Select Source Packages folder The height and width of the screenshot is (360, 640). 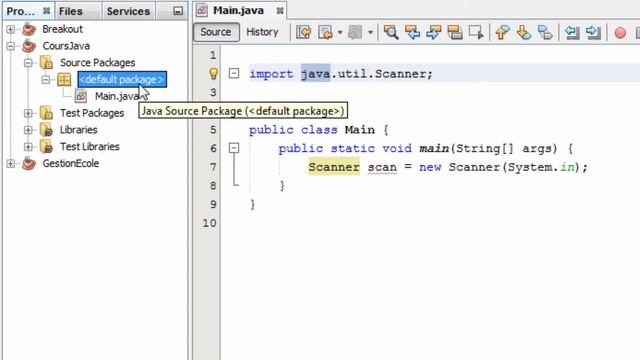98,63
